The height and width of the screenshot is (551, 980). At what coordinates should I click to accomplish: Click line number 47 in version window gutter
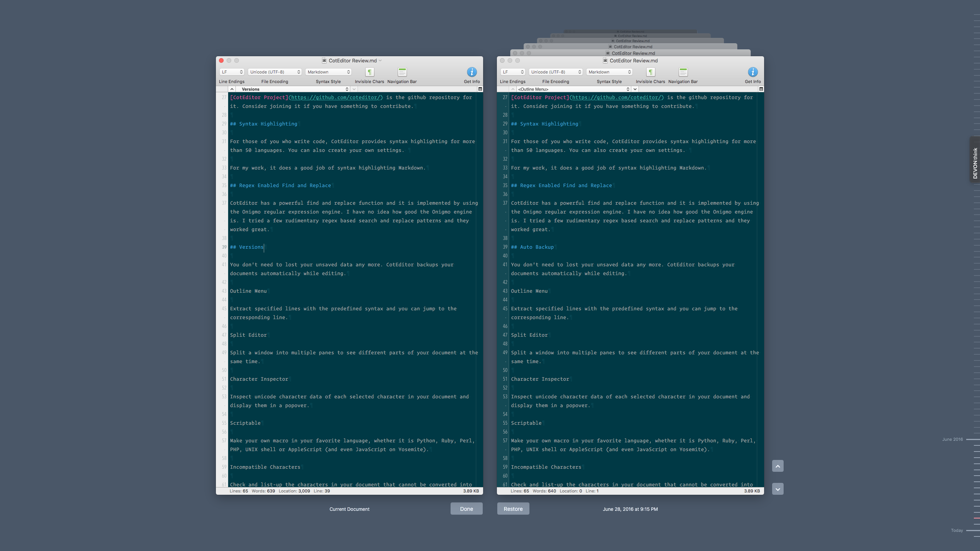tap(505, 335)
